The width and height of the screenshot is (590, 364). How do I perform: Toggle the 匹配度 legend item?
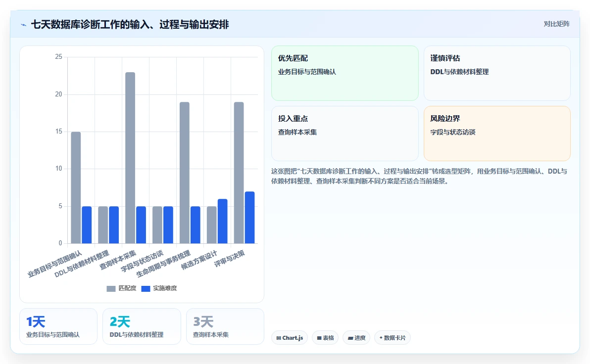(x=122, y=288)
